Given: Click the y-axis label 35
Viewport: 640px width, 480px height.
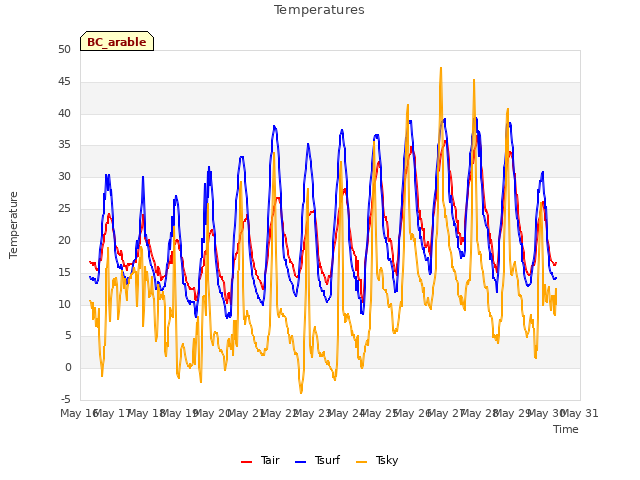Looking at the screenshot, I should [x=64, y=145].
